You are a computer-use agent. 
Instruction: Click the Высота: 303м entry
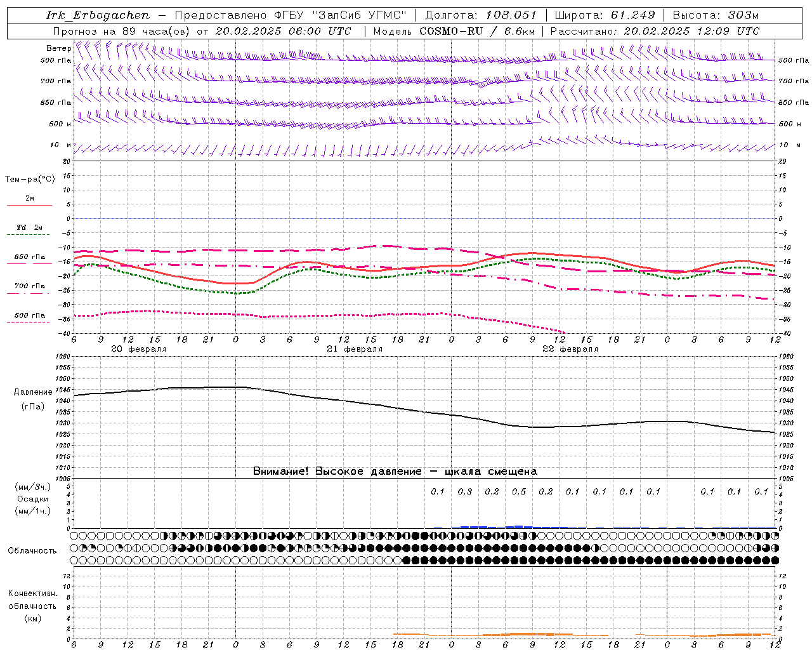click(716, 15)
